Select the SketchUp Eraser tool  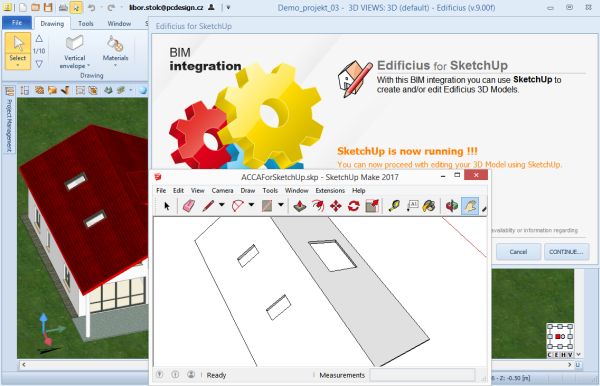coord(189,206)
